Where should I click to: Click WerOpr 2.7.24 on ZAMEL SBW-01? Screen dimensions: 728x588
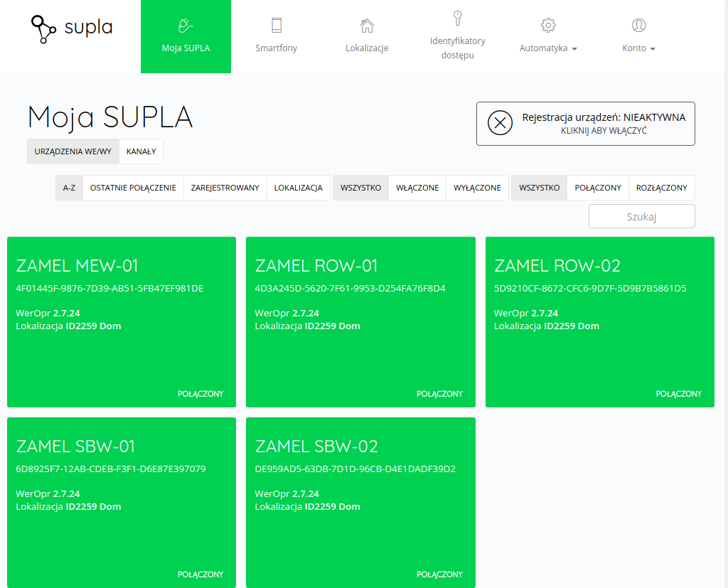(48, 493)
